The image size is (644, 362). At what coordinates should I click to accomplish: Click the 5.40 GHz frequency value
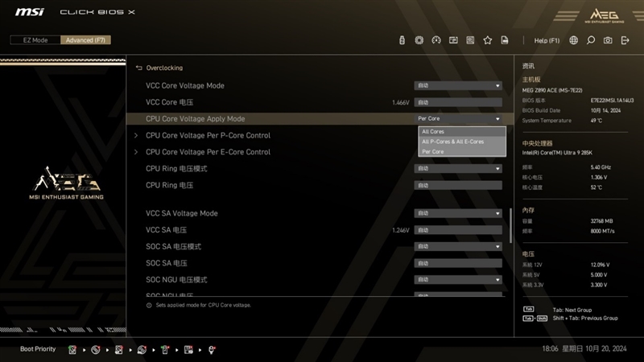click(601, 167)
